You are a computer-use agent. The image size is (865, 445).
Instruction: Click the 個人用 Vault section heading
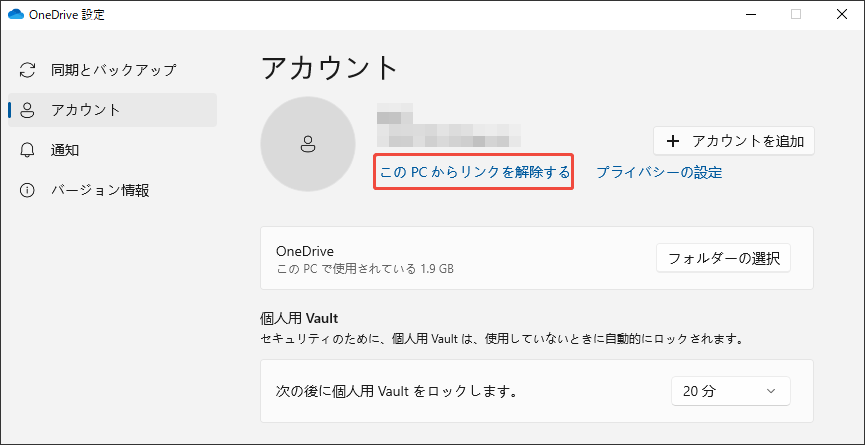tap(298, 318)
